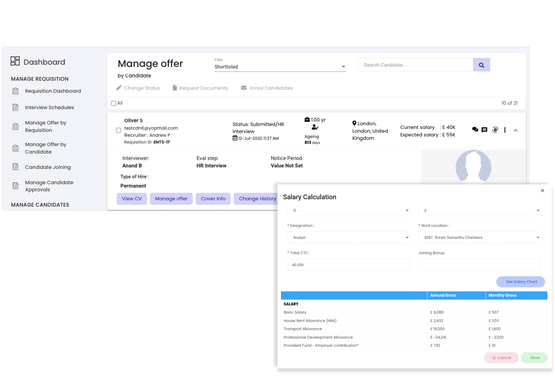The image size is (555, 392).
Task: Open Manage Candidate Approvals menu item
Action: coord(49,186)
